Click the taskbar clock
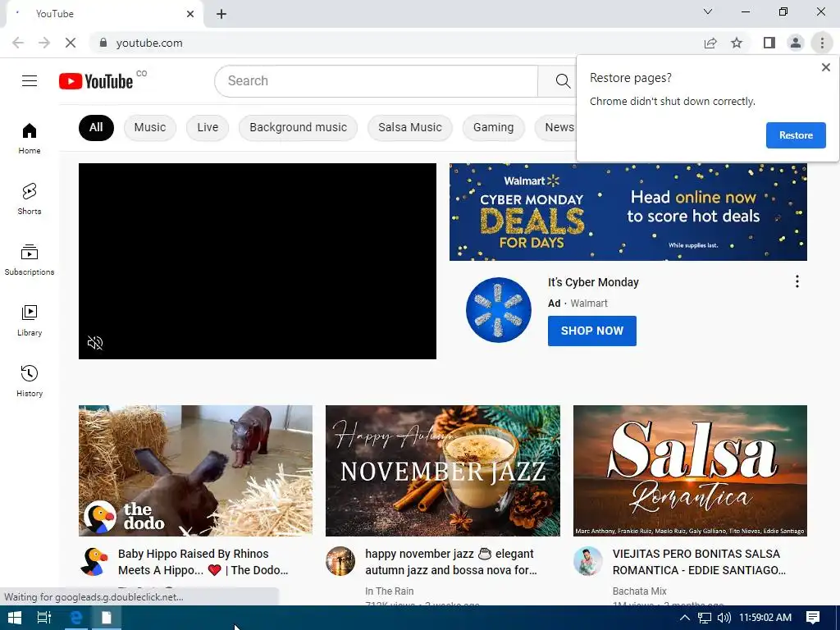This screenshot has width=840, height=630. point(765,618)
